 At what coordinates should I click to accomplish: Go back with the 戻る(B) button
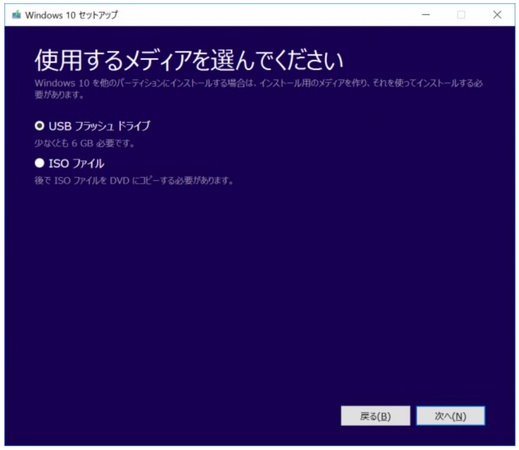click(375, 416)
